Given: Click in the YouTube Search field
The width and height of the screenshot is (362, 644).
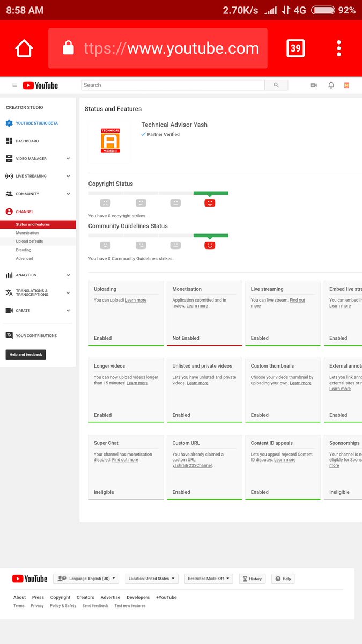Looking at the screenshot, I should tap(173, 85).
